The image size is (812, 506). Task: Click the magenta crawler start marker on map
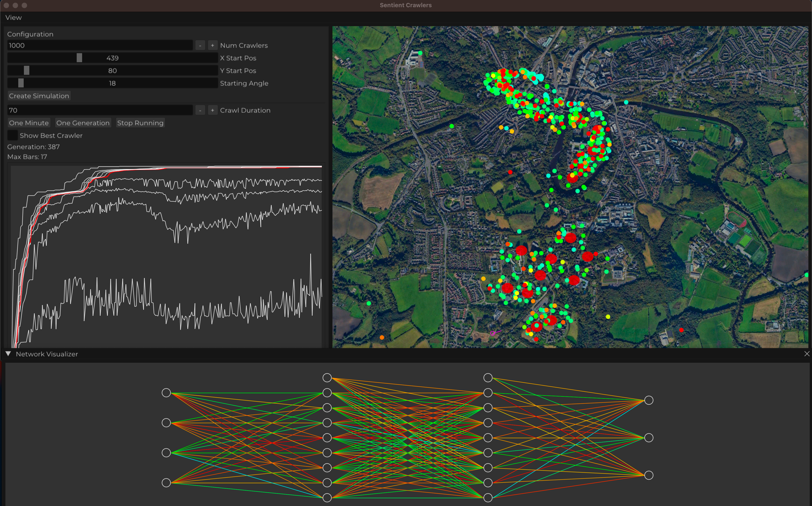pos(492,333)
